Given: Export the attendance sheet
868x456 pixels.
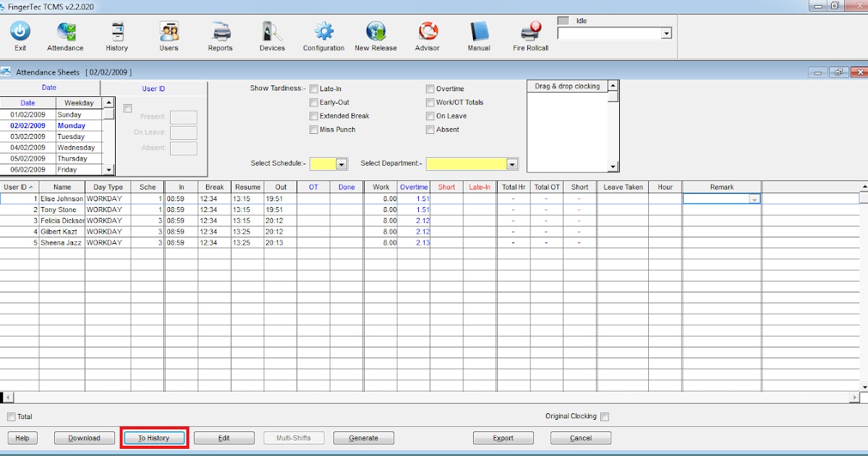Looking at the screenshot, I should [x=503, y=437].
